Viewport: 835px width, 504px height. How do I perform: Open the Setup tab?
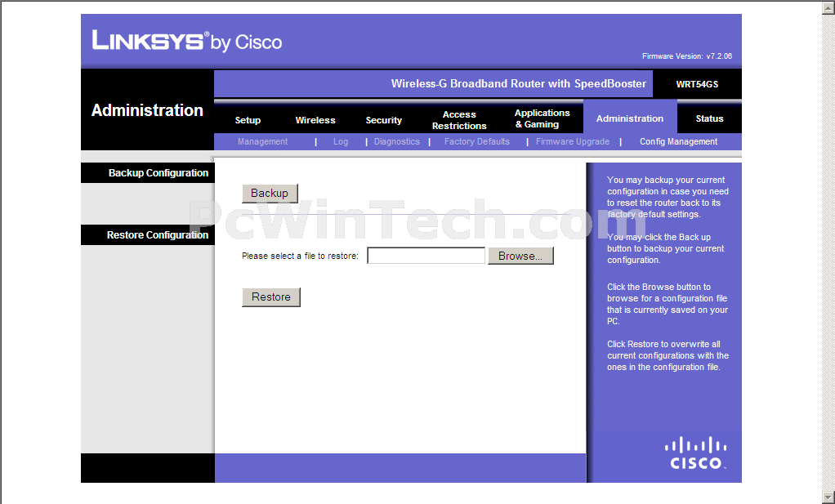pyautogui.click(x=248, y=120)
